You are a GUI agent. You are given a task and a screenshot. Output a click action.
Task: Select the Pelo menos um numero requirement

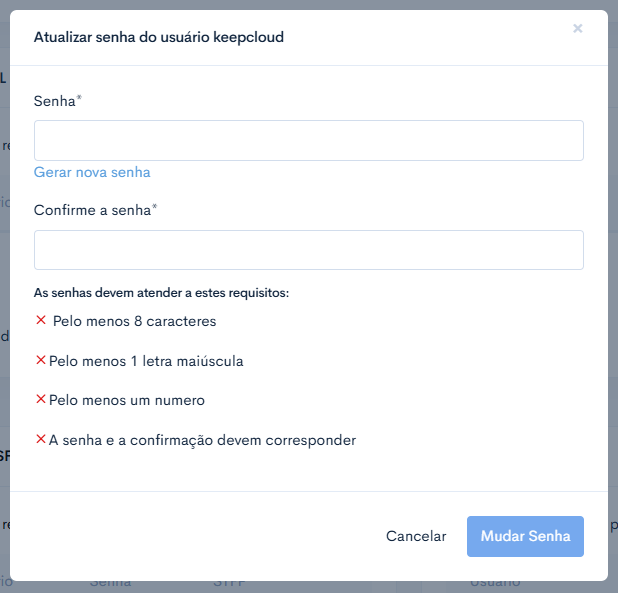pyautogui.click(x=127, y=400)
